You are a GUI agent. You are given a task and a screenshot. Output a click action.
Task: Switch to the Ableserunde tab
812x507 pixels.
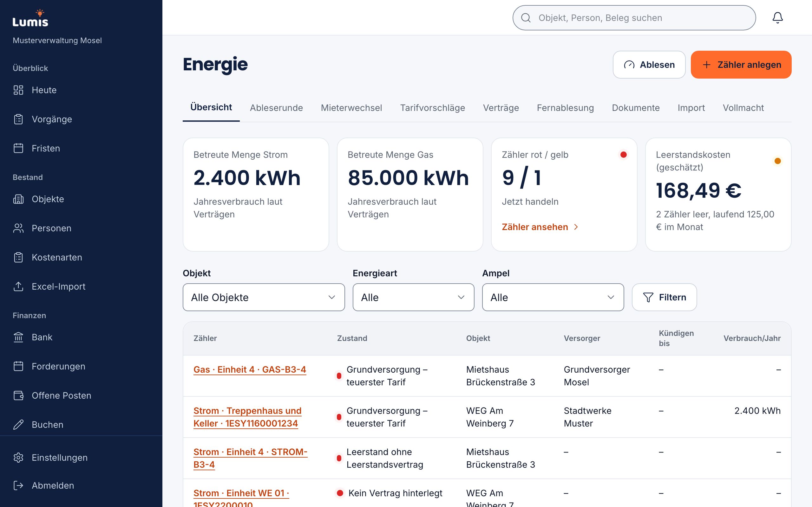276,108
